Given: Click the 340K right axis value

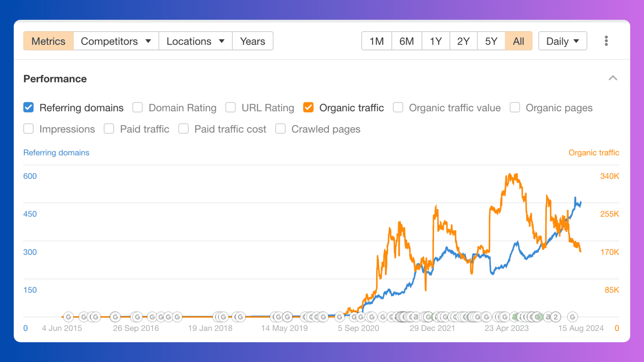Looking at the screenshot, I should 609,176.
